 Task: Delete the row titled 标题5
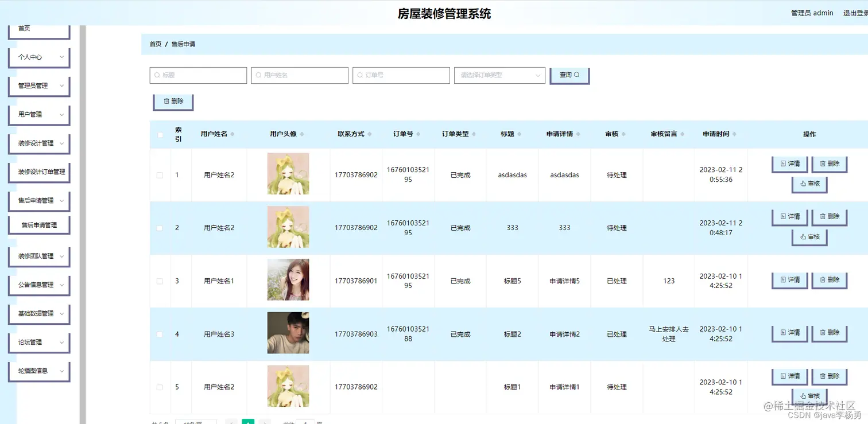(830, 280)
